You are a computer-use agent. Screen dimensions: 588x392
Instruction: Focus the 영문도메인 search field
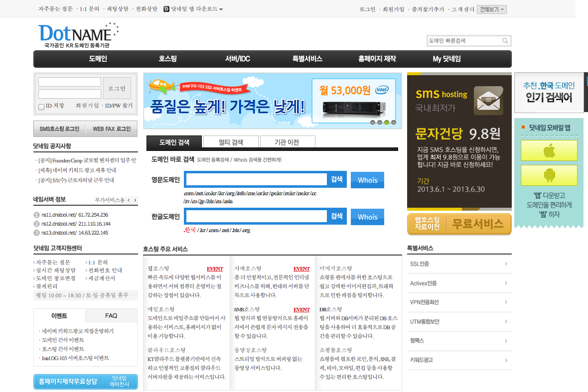coord(257,179)
